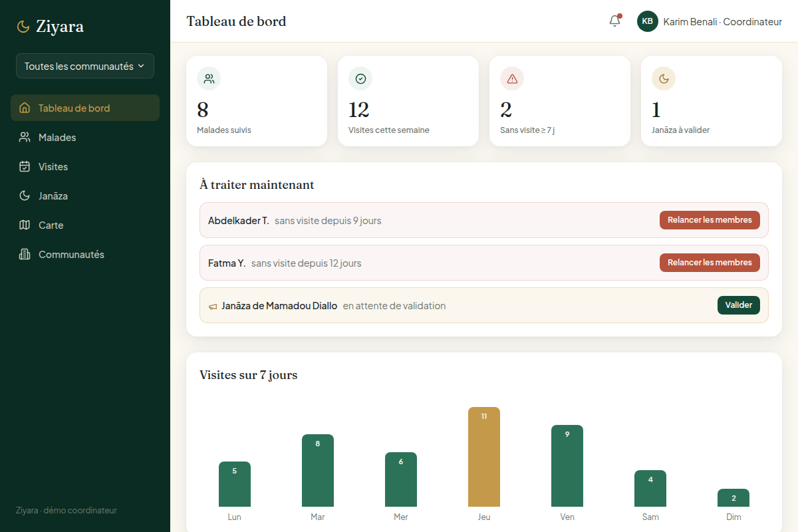The image size is (798, 532).
Task: Click the Mar bar with value 8
Action: (x=318, y=471)
